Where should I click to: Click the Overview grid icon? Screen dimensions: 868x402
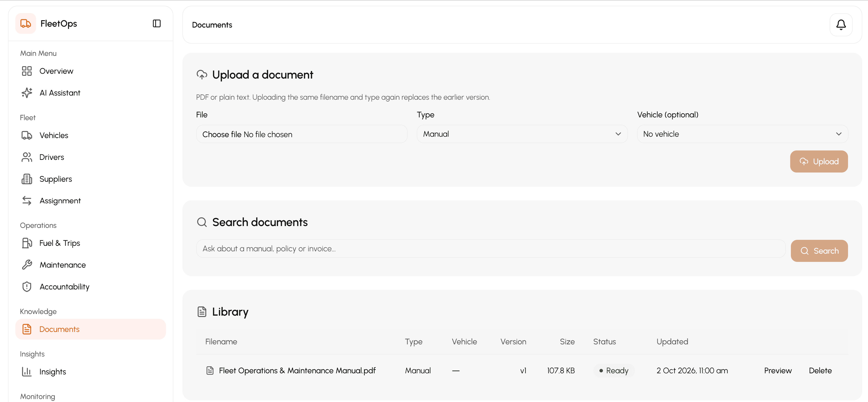click(x=27, y=71)
